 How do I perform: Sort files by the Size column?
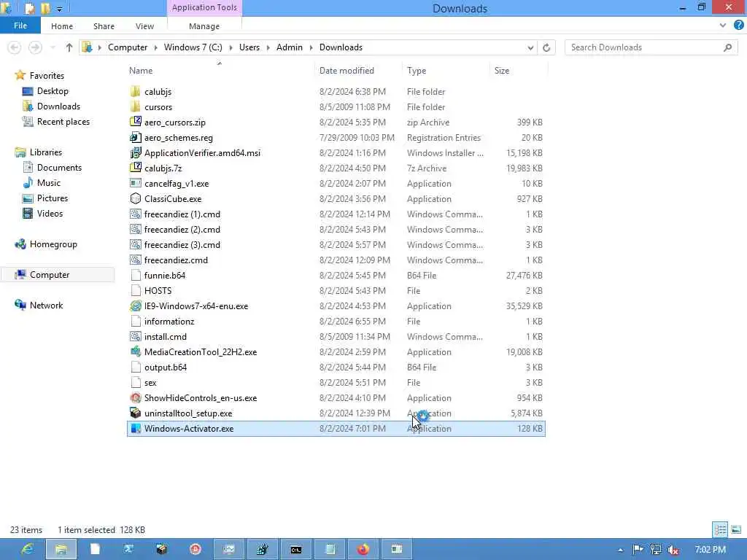[502, 71]
